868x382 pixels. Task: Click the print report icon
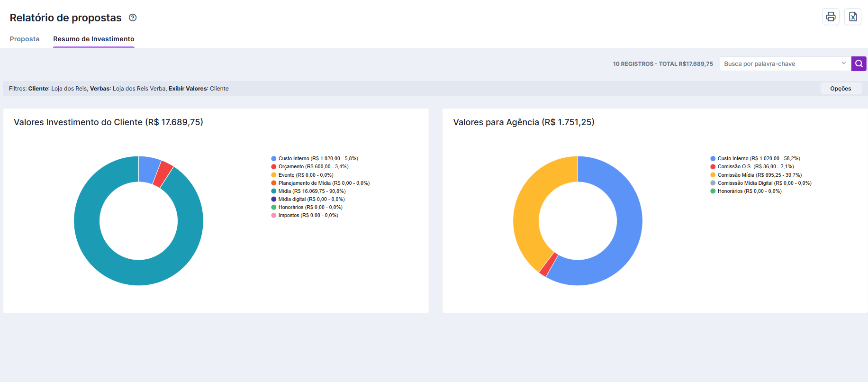(831, 17)
